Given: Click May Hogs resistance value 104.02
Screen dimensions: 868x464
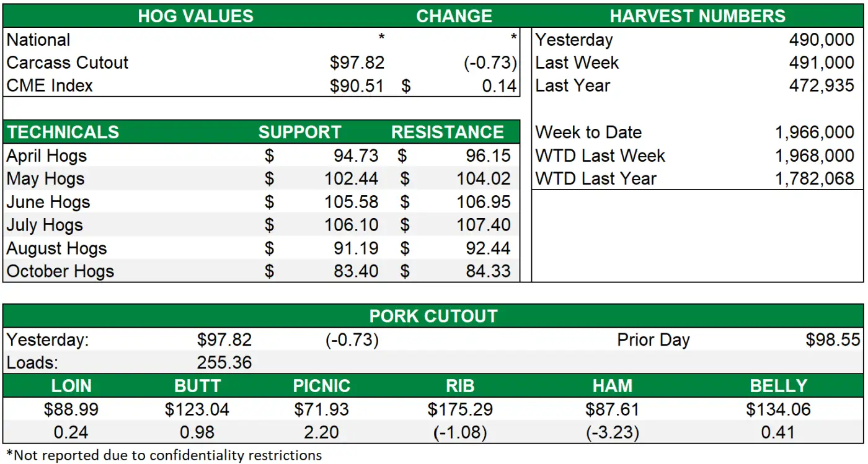Looking at the screenshot, I should coord(484,179).
